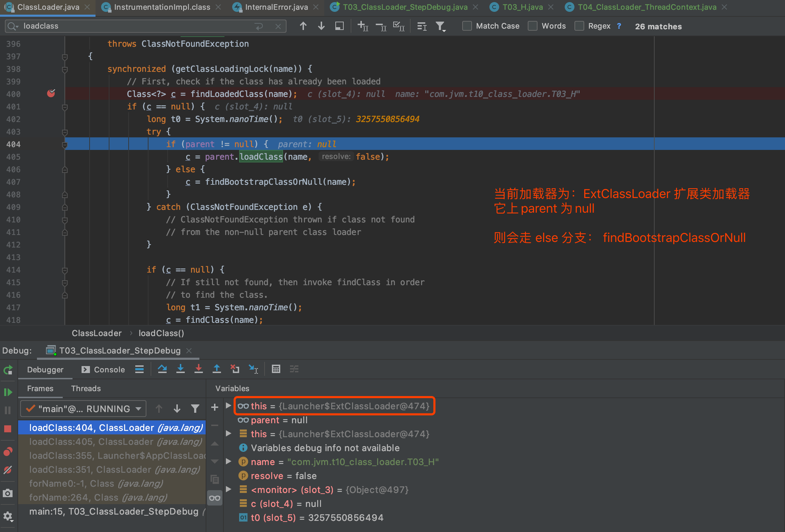This screenshot has width=785, height=532.
Task: Click the Rerun debug icon
Action: [8, 370]
